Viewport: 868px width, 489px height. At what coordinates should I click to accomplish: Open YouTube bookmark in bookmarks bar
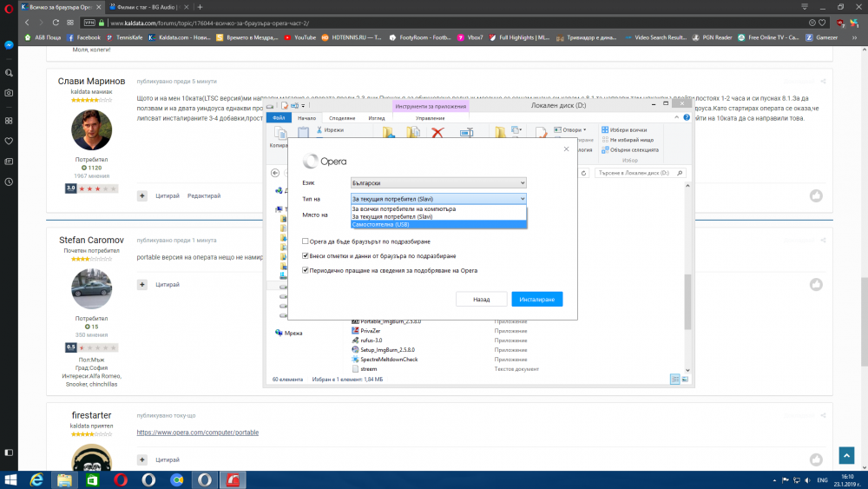click(299, 37)
